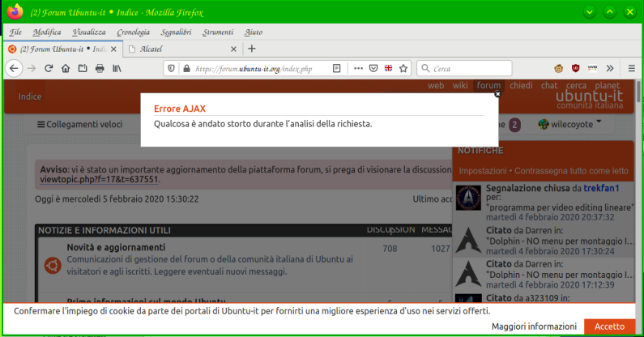The height and width of the screenshot is (337, 644).
Task: Open the Citato da Darren 17:30:24 notification
Action: 544,241
